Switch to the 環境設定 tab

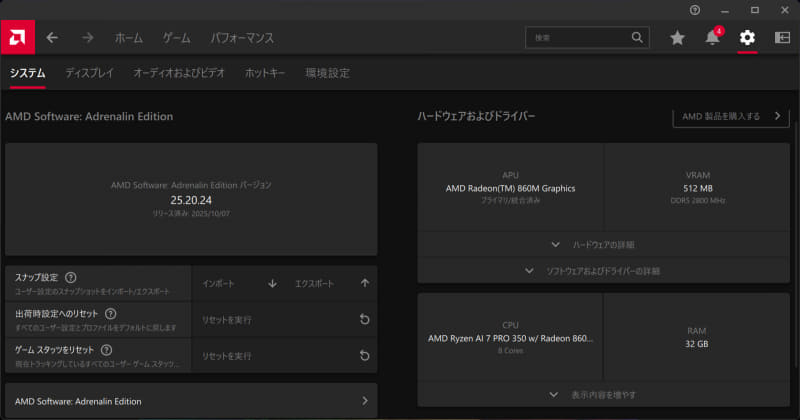pos(328,73)
